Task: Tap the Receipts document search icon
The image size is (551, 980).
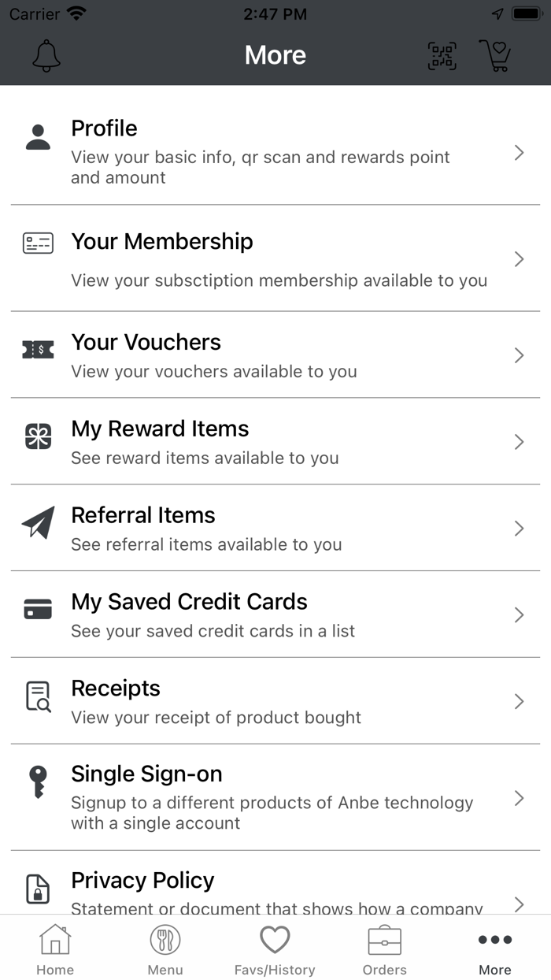Action: [38, 696]
